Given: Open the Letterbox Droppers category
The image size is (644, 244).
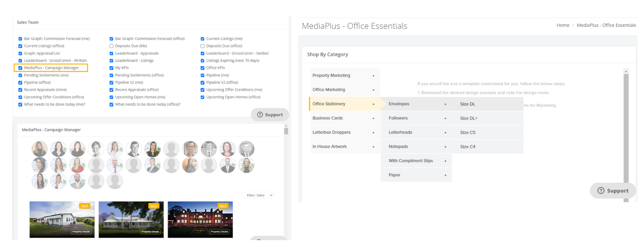Looking at the screenshot, I should tap(345, 132).
